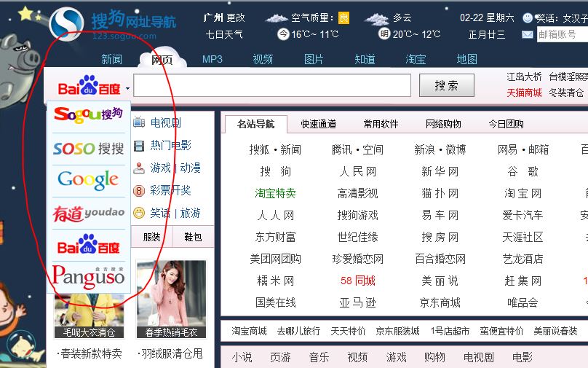Select the 鞋包 shopping tab

pos(193,237)
